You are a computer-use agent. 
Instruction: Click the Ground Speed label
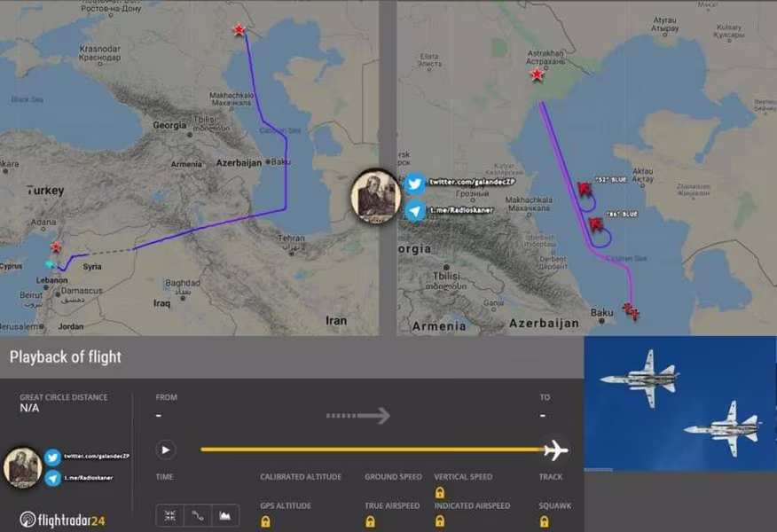click(394, 476)
